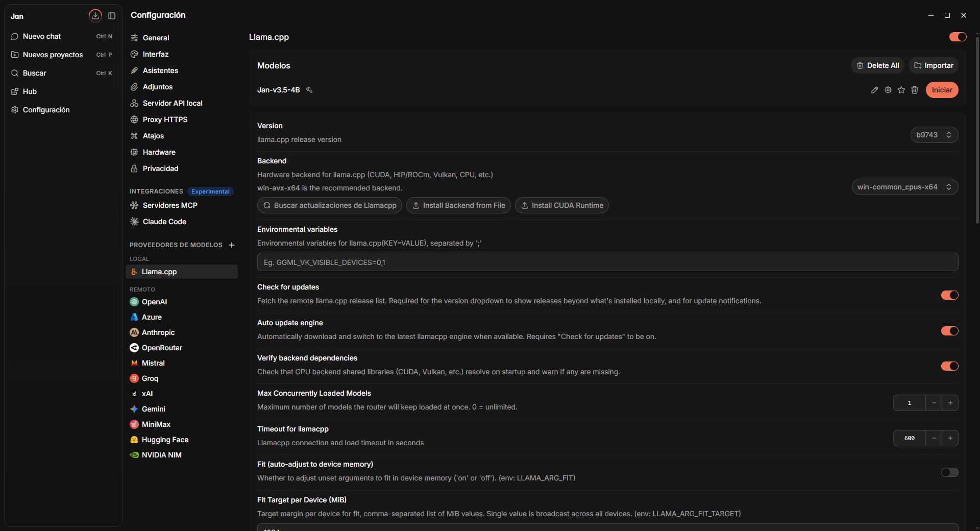Delete Jan-v3.5-4B using the trash icon
The image size is (980, 531).
(x=915, y=90)
